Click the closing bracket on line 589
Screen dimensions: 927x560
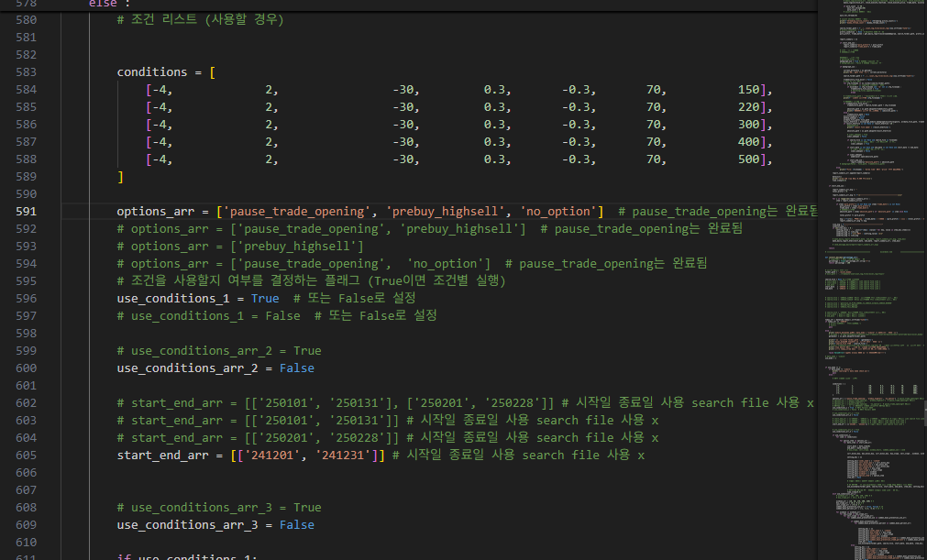(121, 177)
